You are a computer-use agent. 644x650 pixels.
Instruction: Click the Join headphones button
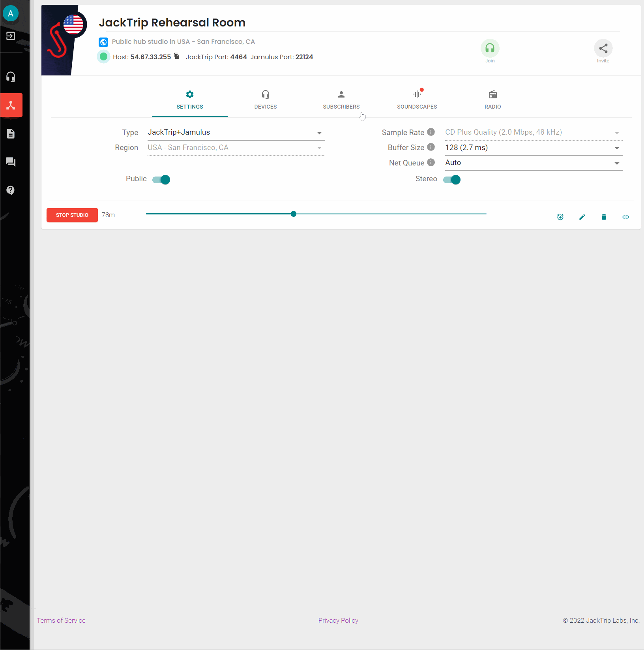coord(490,49)
